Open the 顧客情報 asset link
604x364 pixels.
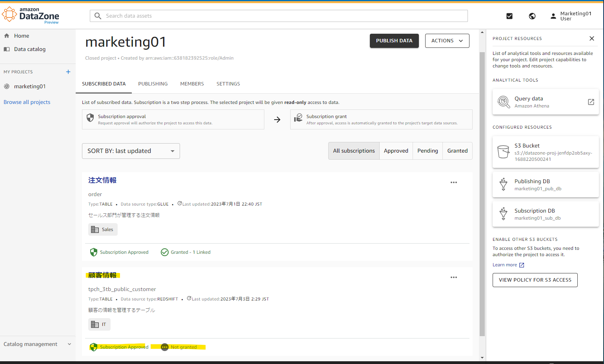point(102,275)
